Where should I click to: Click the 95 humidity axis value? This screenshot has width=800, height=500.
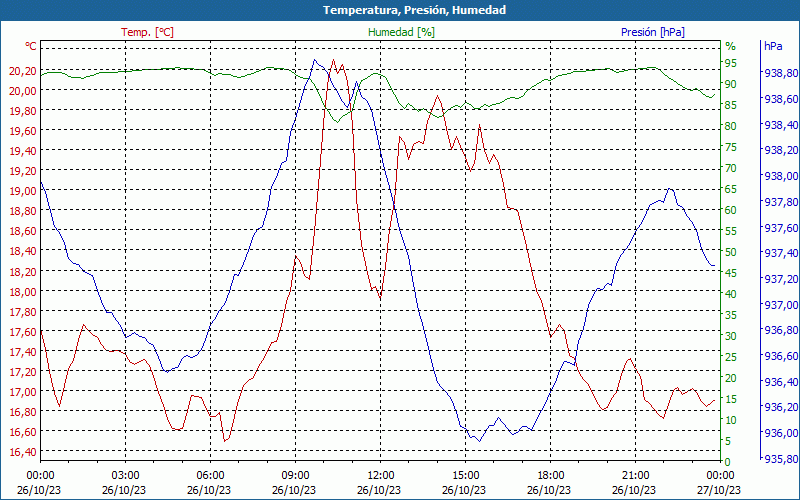click(731, 63)
